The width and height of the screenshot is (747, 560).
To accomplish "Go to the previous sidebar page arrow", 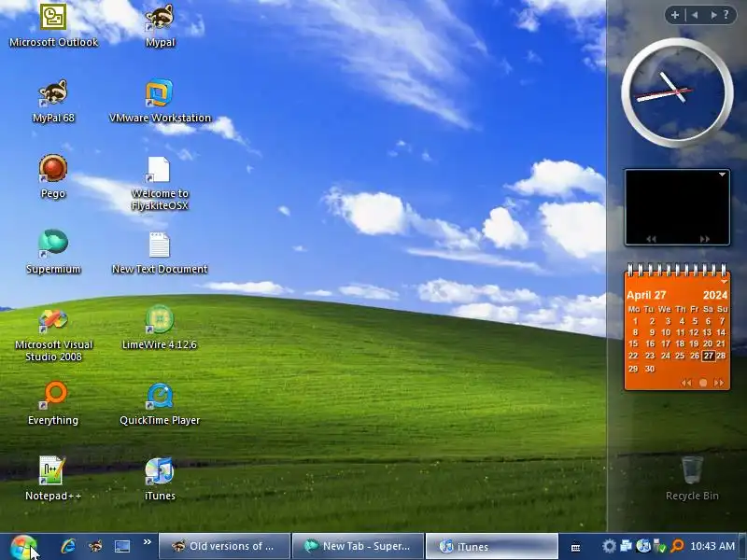I will (x=695, y=15).
